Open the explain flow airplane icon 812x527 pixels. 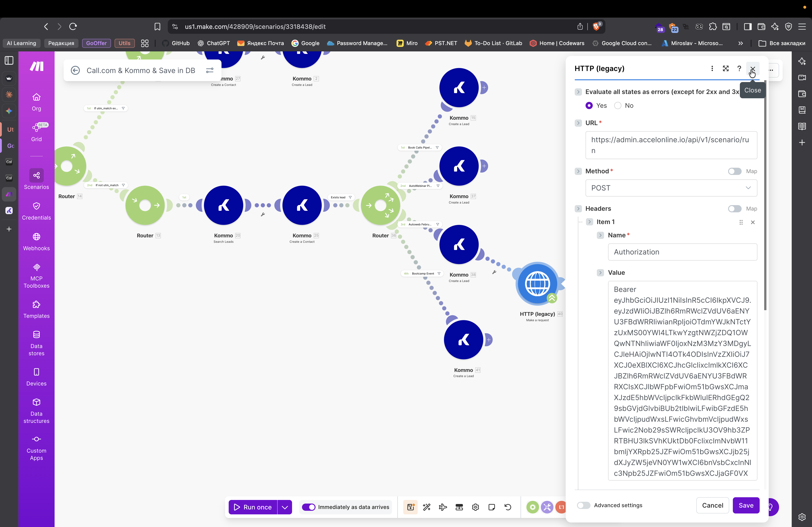tap(443, 507)
